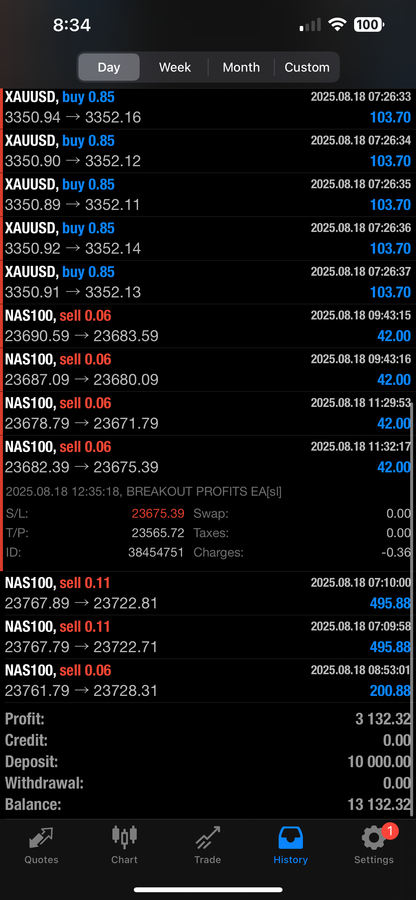Expand NAS100 sell 0.11 at 07:09:58
This screenshot has height=900, width=416.
[208, 637]
